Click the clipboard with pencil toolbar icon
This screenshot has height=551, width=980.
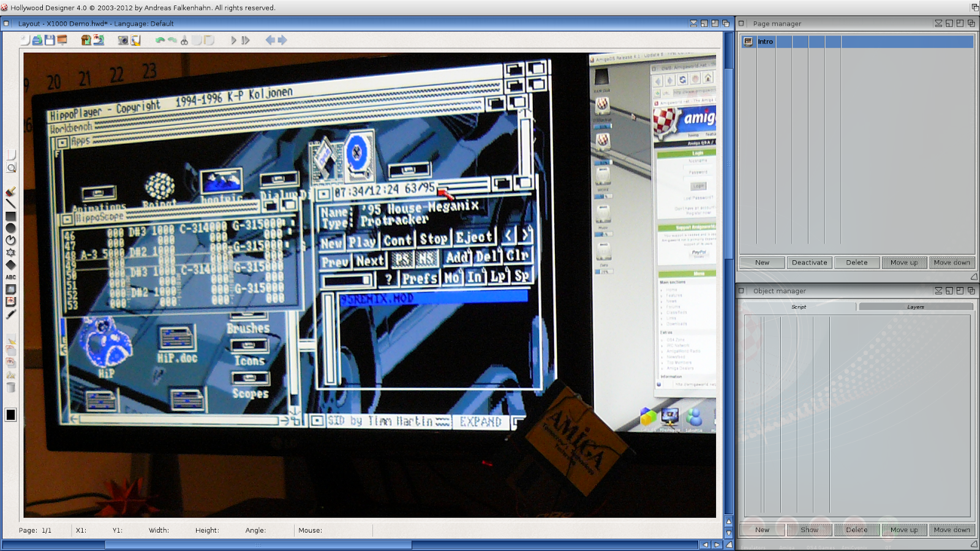tap(135, 40)
